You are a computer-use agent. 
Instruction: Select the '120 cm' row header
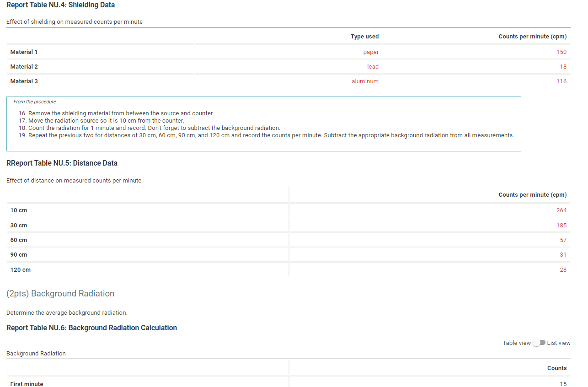click(20, 269)
